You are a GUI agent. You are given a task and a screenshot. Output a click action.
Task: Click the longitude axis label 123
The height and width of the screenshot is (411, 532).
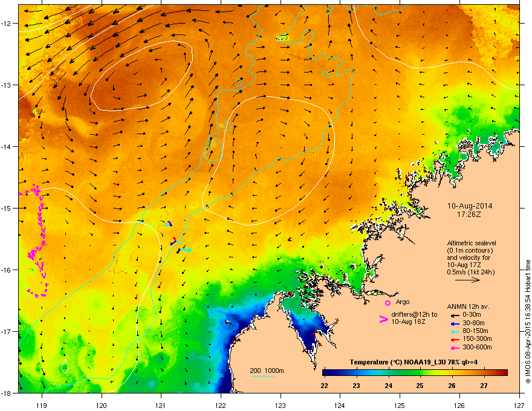point(281,405)
